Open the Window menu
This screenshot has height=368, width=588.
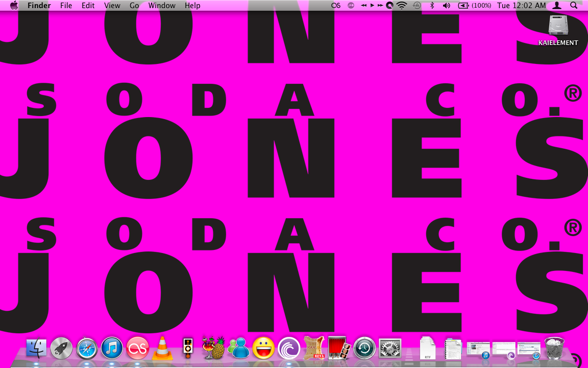tap(162, 5)
